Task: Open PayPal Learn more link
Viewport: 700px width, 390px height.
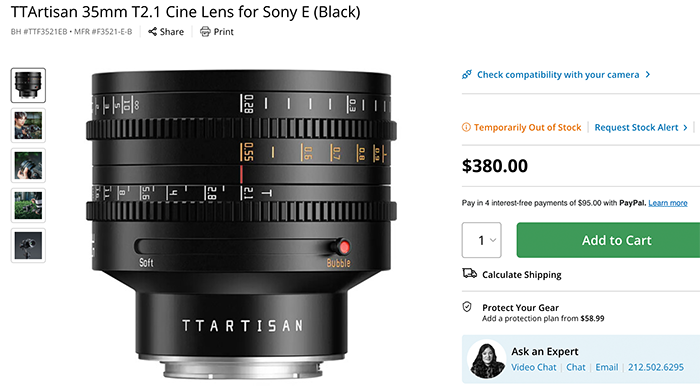Action: tap(667, 203)
